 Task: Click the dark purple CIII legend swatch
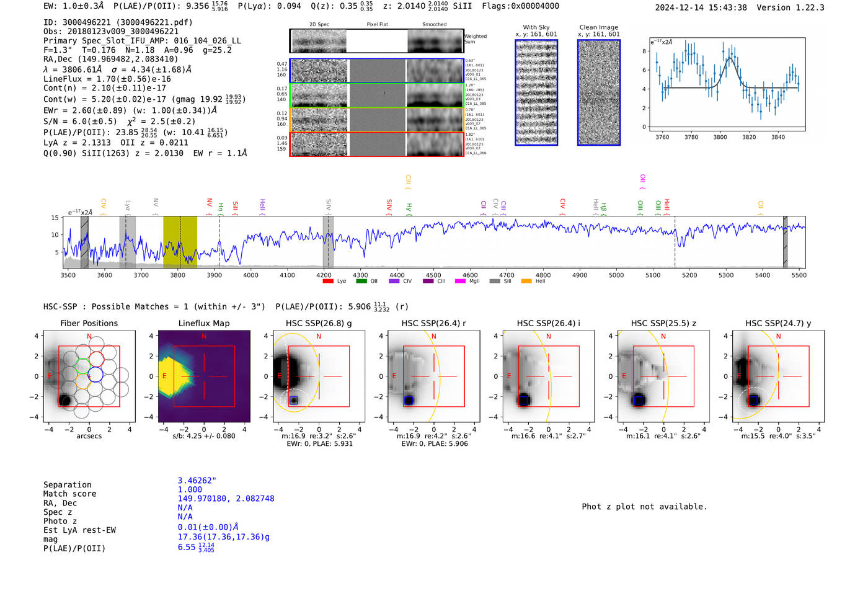pyautogui.click(x=428, y=281)
